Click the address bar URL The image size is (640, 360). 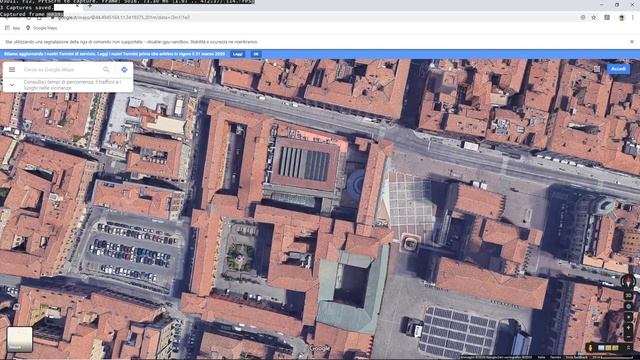click(x=124, y=18)
